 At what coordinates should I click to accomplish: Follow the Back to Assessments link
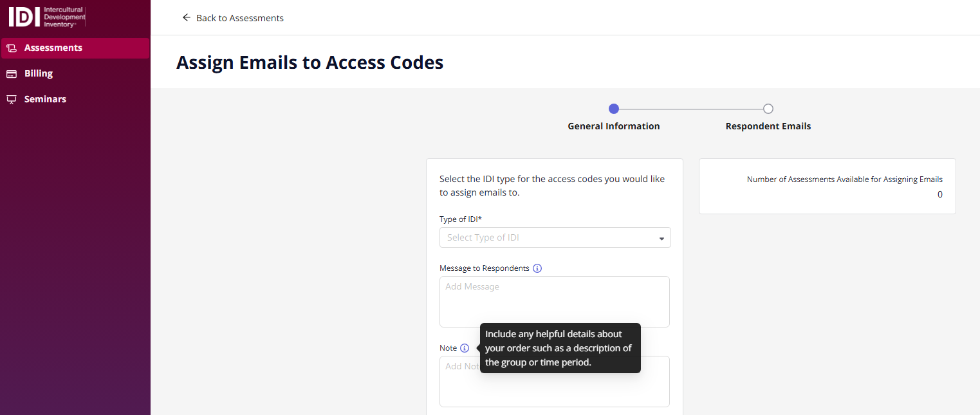[239, 18]
